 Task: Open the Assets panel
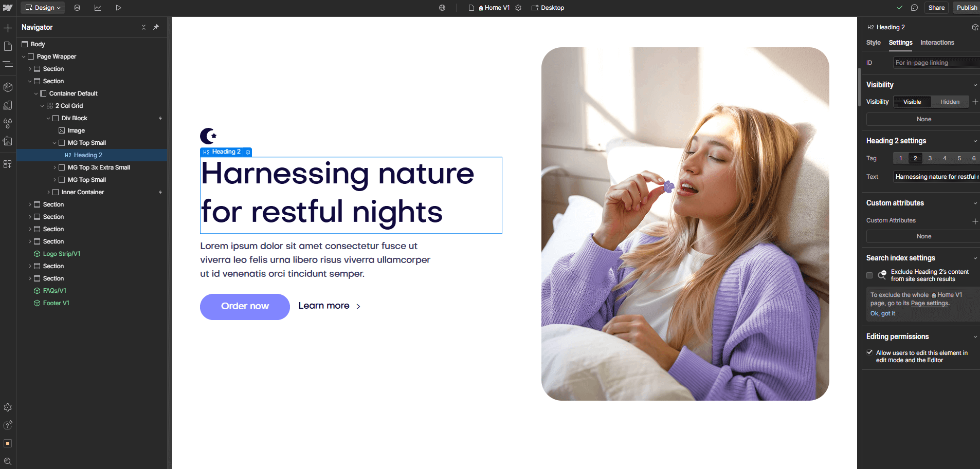click(8, 141)
